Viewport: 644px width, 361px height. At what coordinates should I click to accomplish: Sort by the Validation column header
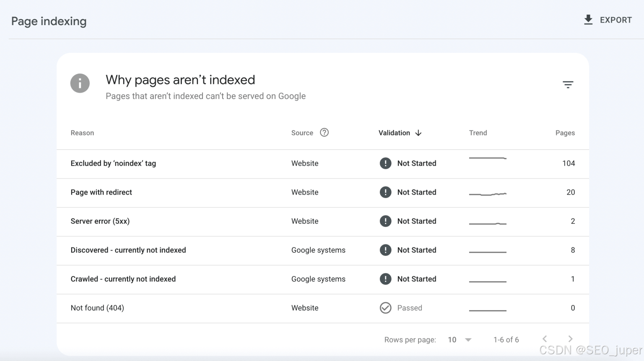pyautogui.click(x=394, y=133)
